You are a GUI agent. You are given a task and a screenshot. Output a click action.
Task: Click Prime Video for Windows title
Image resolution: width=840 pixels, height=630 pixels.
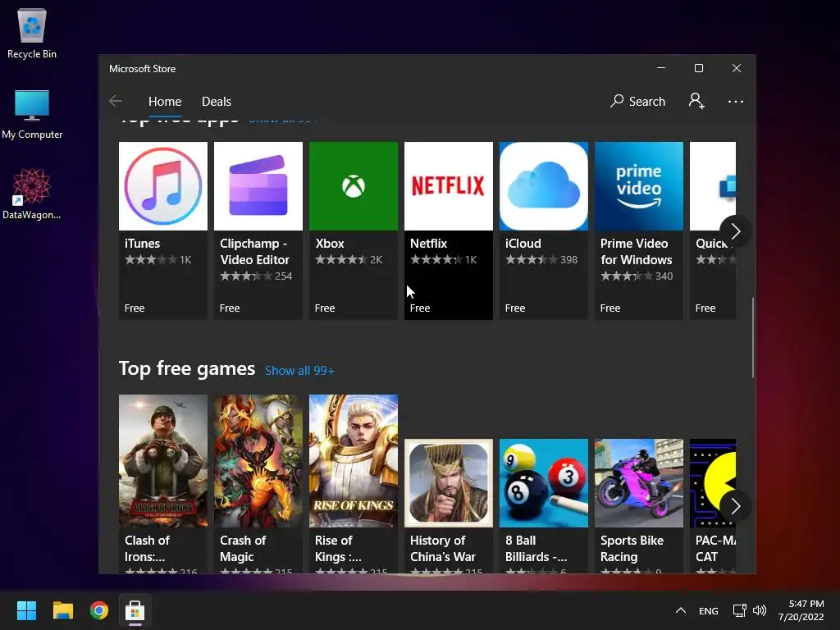(636, 251)
